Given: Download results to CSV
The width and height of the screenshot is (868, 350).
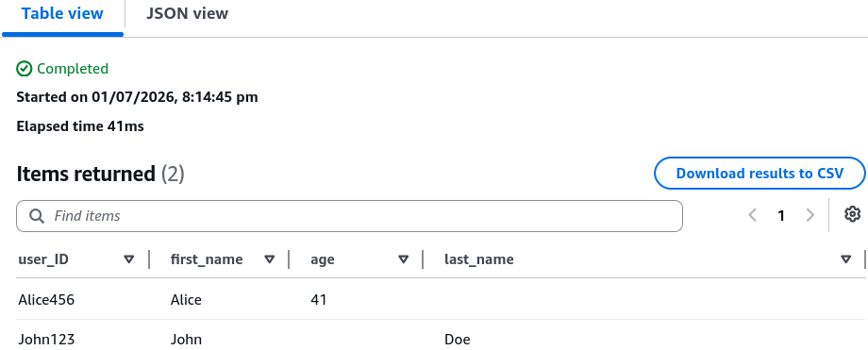Looking at the screenshot, I should click(759, 174).
